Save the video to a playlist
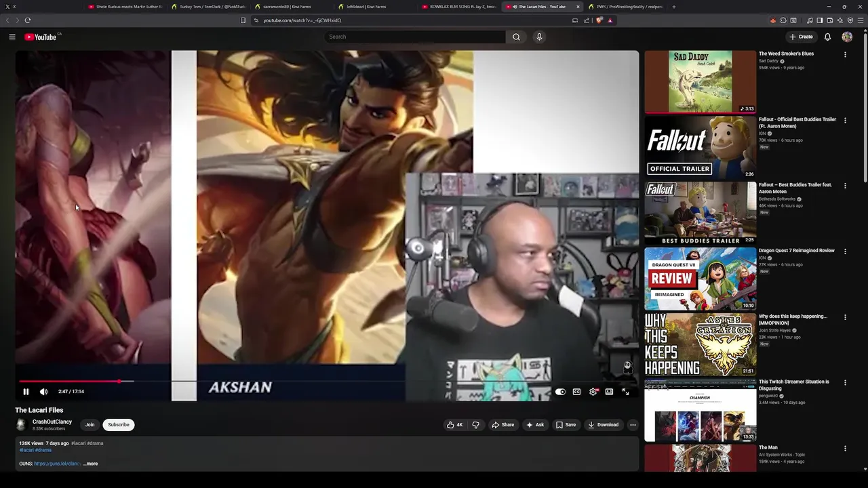 pos(566,425)
